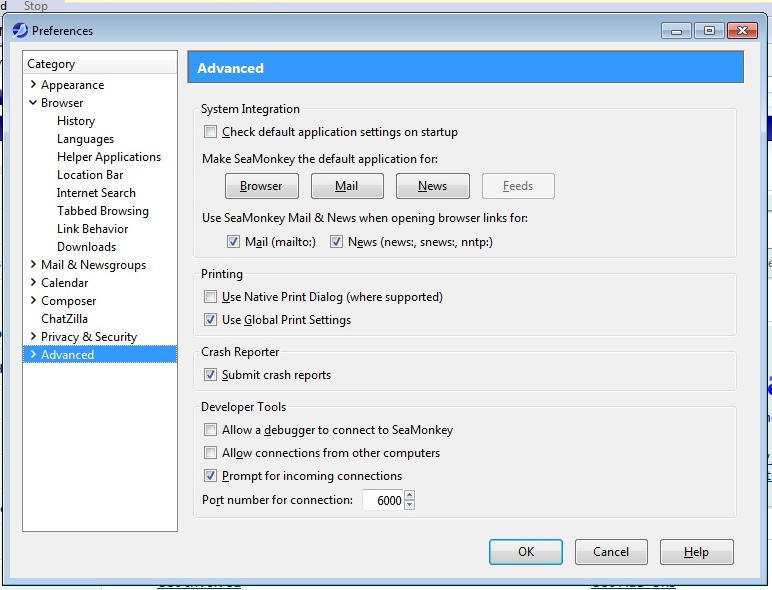
Task: Open Location Bar preferences
Action: (x=90, y=175)
